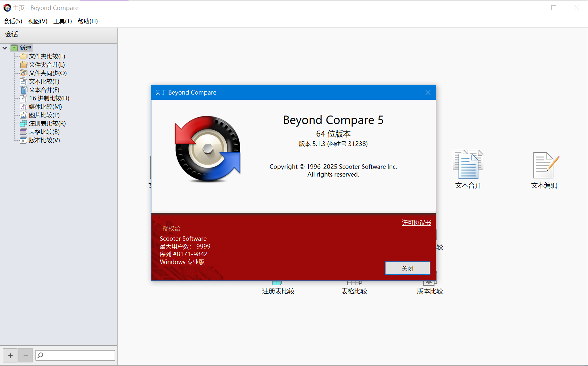This screenshot has height=366, width=588.
Task: Click the 关闭 button in About dialog
Action: point(407,268)
